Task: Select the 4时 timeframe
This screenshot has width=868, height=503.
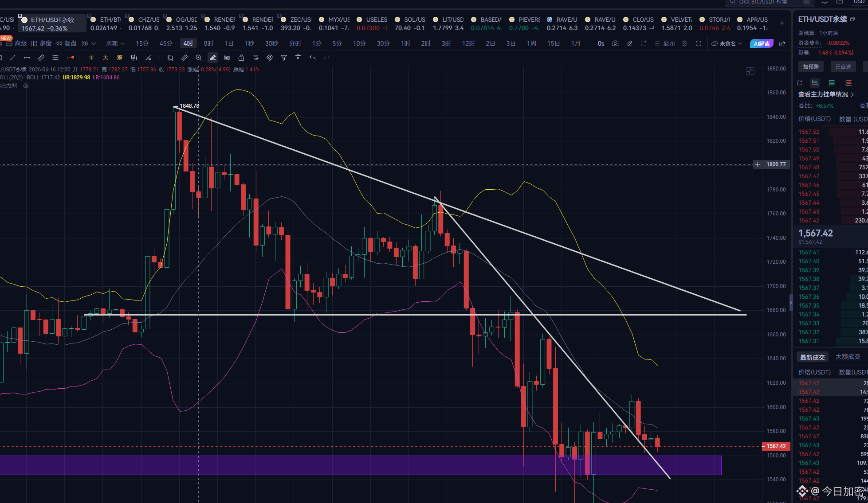Action: pyautogui.click(x=188, y=43)
